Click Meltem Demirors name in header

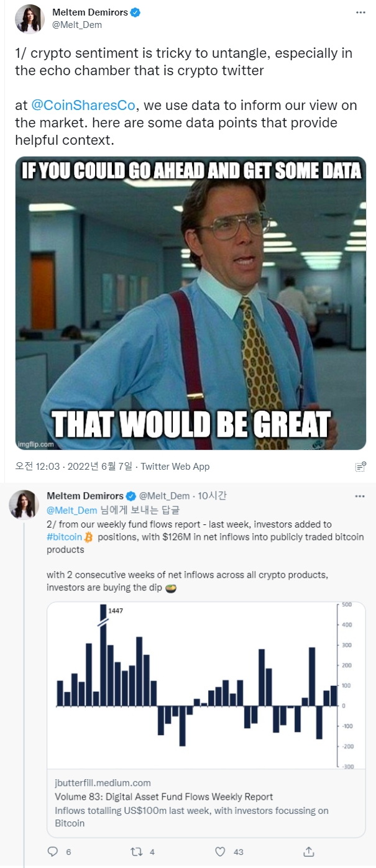(91, 13)
